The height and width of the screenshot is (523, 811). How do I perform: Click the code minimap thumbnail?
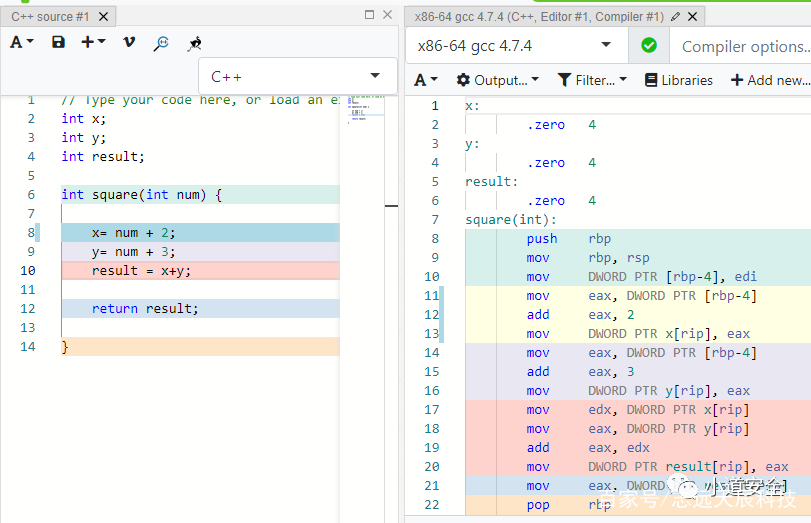(366, 108)
